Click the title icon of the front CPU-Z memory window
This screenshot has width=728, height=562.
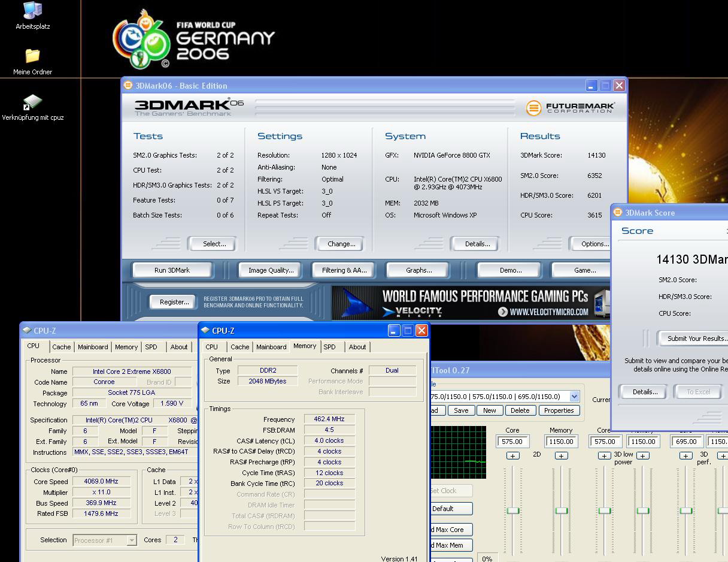click(x=205, y=330)
